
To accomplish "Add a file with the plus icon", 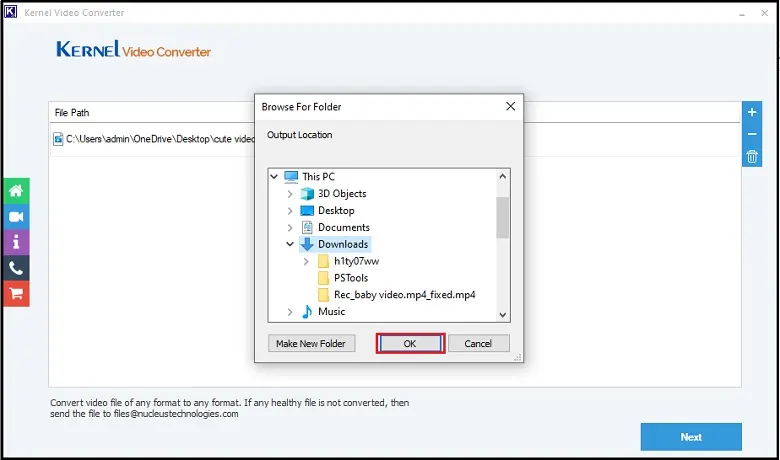I will 752,112.
